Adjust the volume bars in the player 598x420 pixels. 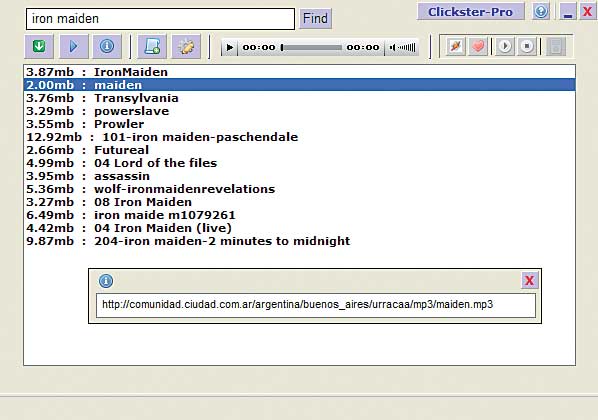click(x=403, y=48)
